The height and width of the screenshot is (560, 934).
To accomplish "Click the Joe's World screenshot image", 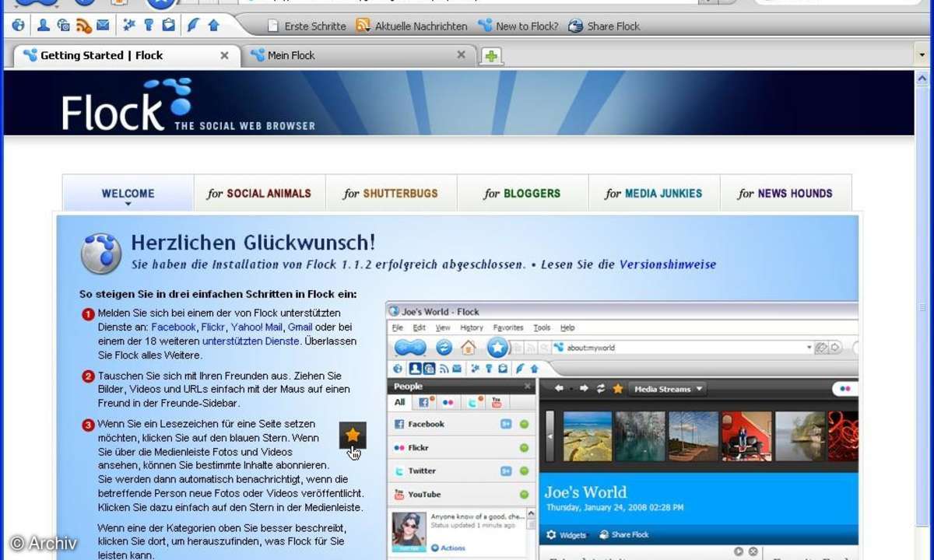I will click(622, 430).
